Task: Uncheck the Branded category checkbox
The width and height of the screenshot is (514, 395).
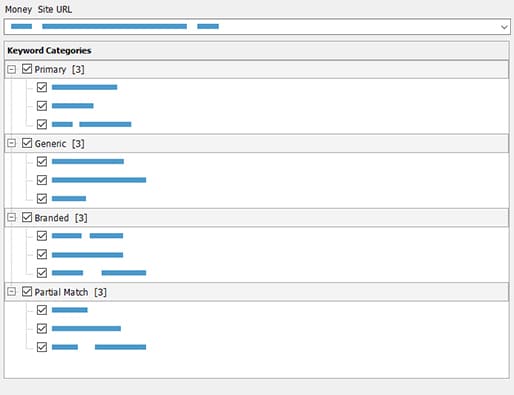Action: coord(27,217)
